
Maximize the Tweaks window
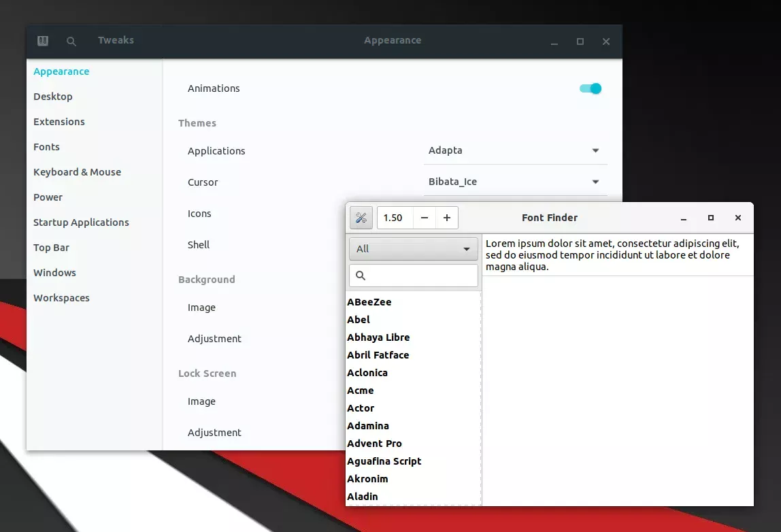click(580, 42)
